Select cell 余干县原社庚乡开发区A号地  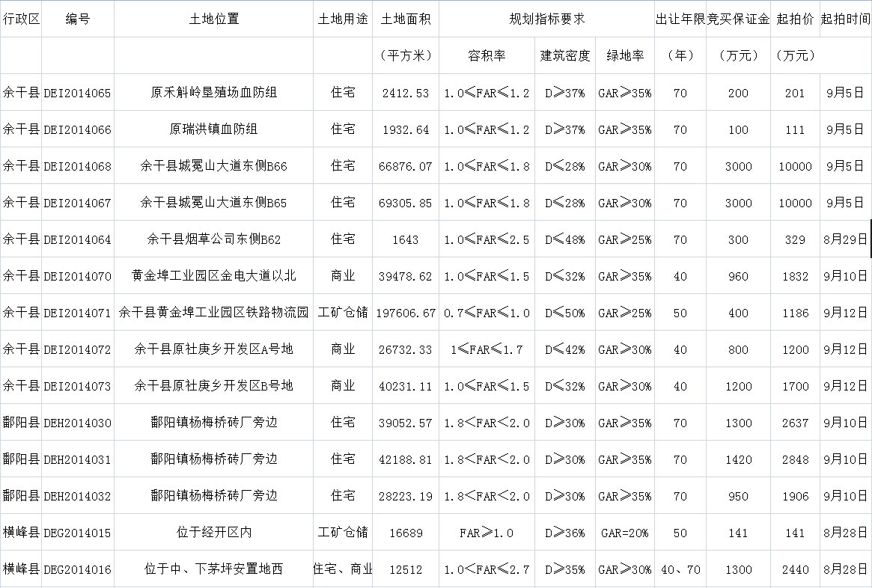[x=213, y=349]
